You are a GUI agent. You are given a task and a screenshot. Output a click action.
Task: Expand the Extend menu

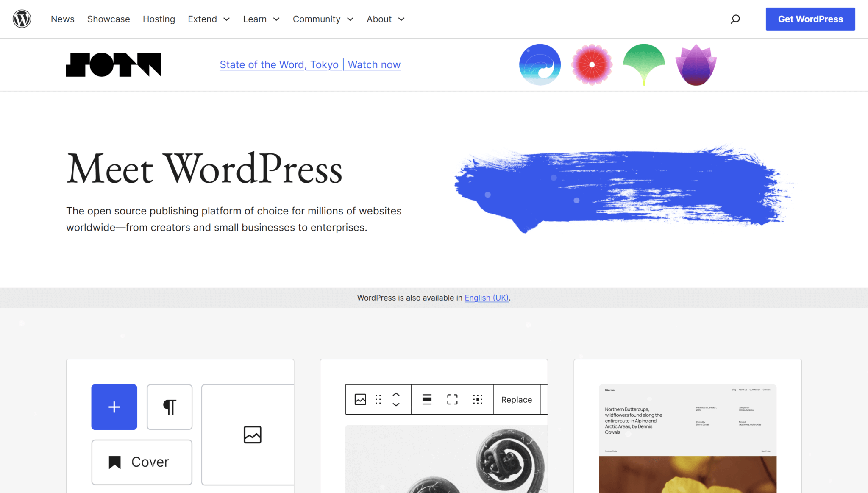tap(209, 19)
